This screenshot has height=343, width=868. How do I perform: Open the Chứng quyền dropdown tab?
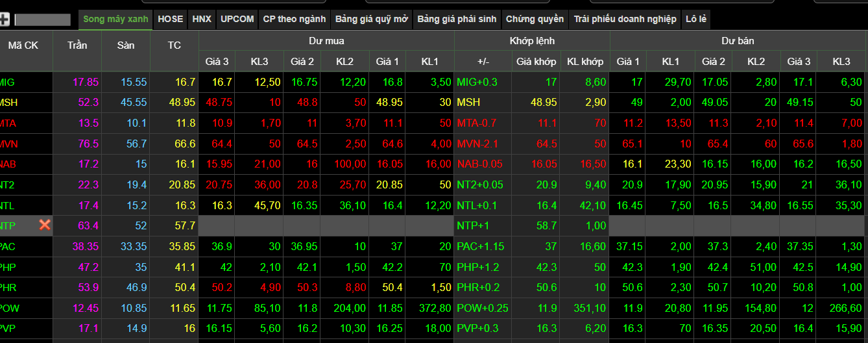point(535,19)
